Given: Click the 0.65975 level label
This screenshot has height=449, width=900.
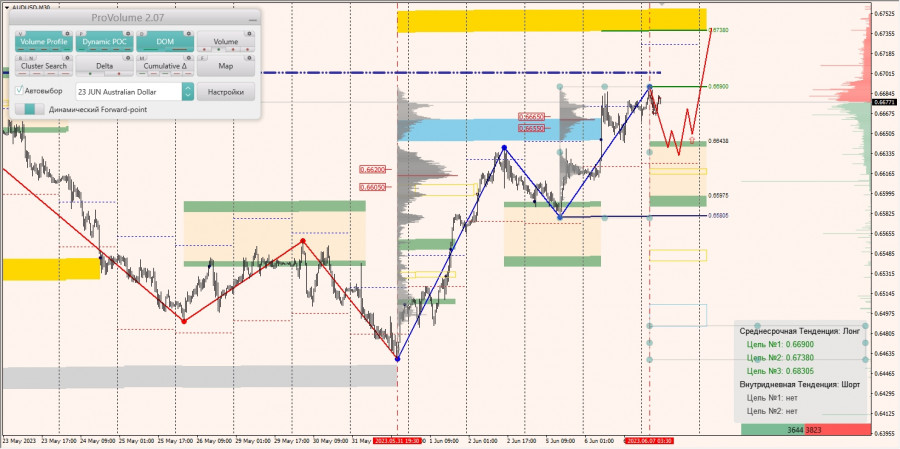Looking at the screenshot, I should (717, 195).
